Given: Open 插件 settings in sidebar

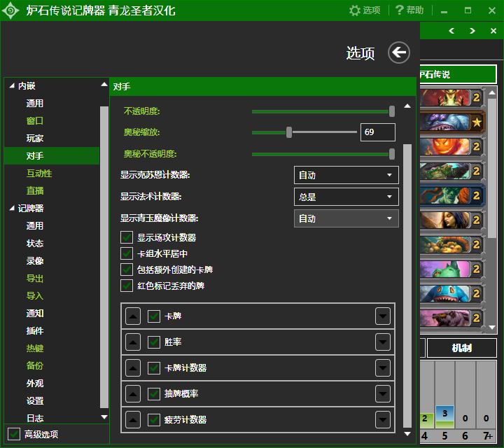Looking at the screenshot, I should click(x=35, y=330).
